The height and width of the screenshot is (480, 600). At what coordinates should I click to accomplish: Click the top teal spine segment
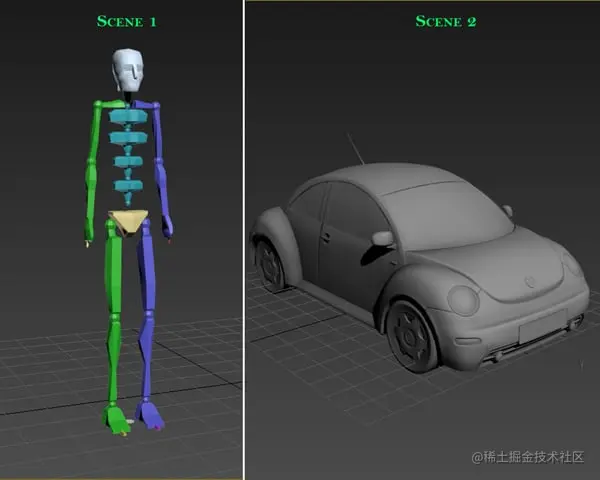(x=128, y=116)
